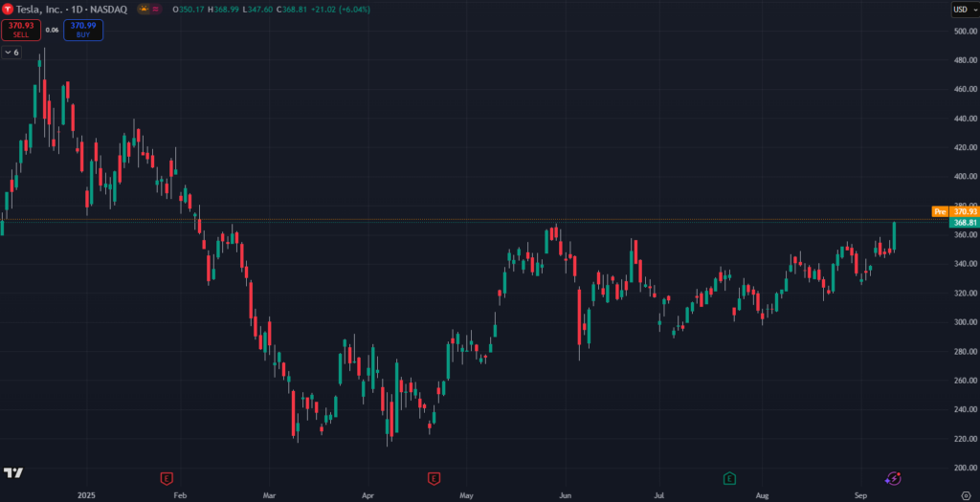Viewport: 980px width, 502px height.
Task: Click the Aug label on time axis
Action: point(763,495)
